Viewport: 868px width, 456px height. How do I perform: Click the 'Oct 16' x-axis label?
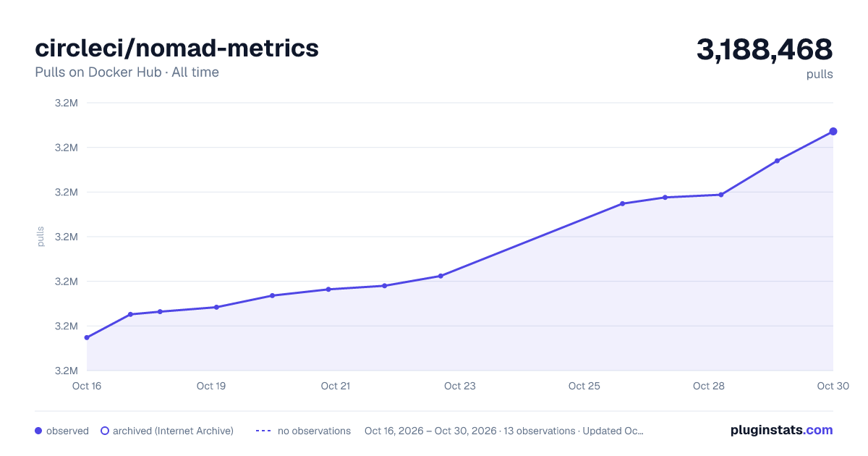[87, 386]
